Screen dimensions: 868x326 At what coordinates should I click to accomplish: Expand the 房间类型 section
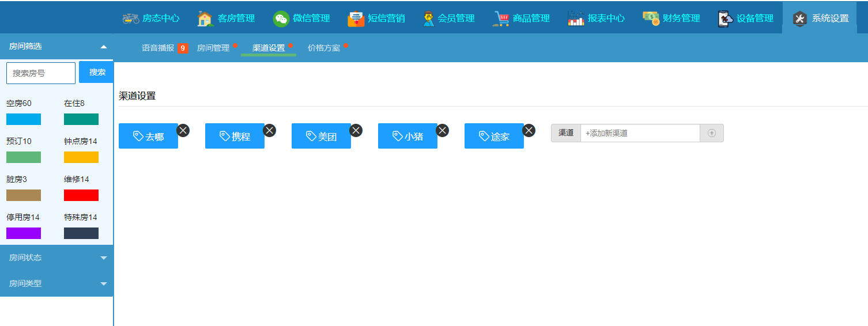tap(104, 284)
